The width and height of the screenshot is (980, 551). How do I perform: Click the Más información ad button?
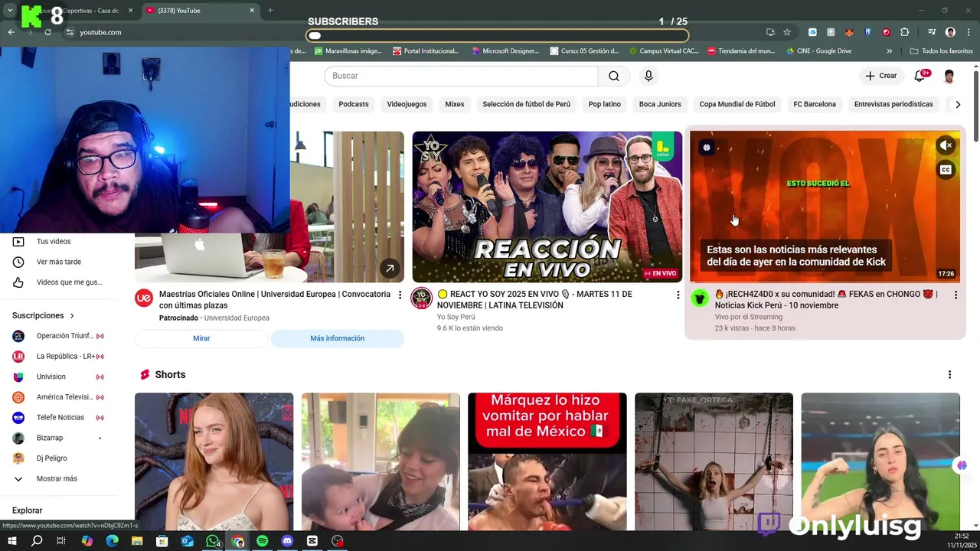point(337,338)
